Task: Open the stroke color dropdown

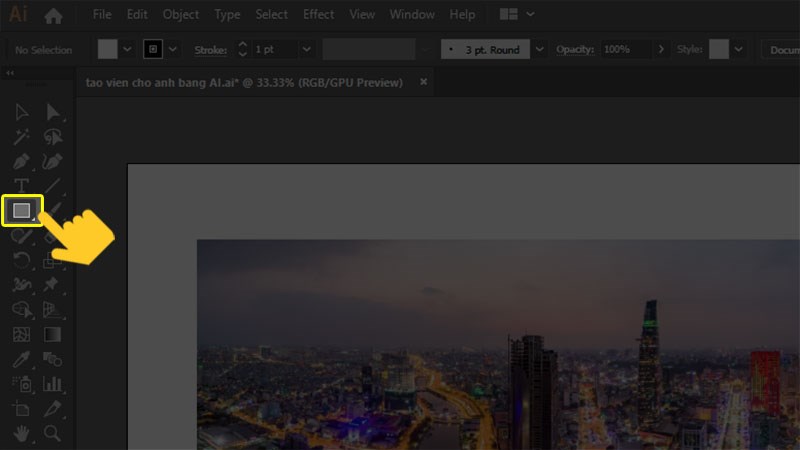Action: (x=173, y=49)
